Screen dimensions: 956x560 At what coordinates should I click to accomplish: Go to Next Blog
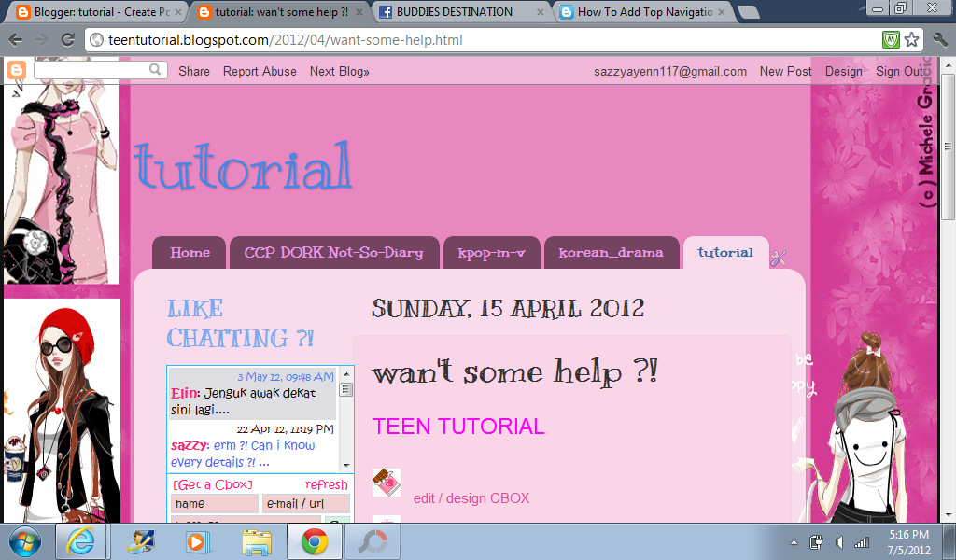[340, 71]
